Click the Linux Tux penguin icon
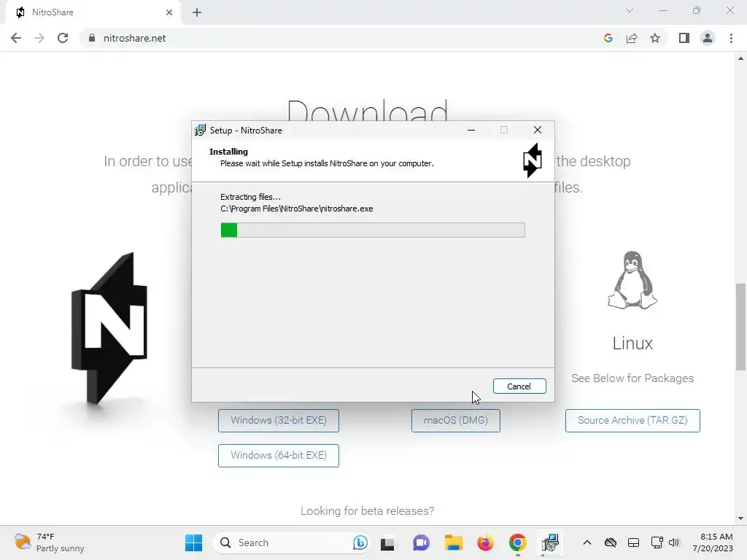This screenshot has height=560, width=747. pyautogui.click(x=632, y=281)
